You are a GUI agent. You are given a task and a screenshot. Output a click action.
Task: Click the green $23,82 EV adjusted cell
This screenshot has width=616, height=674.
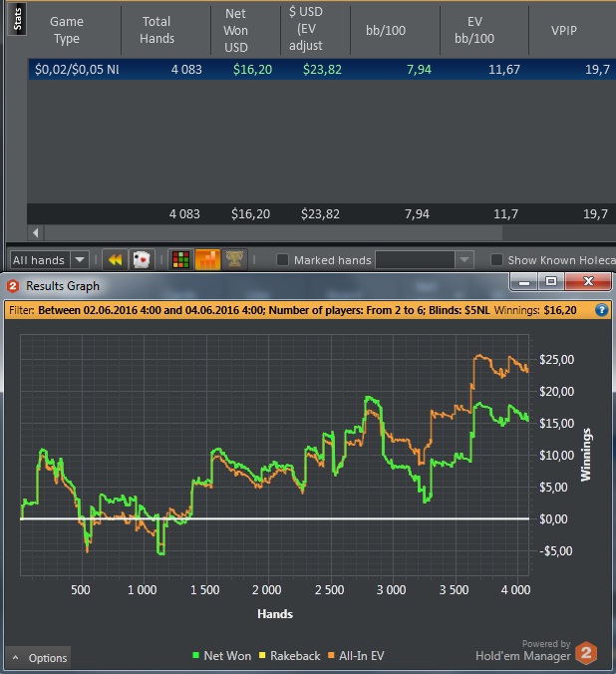pos(322,69)
